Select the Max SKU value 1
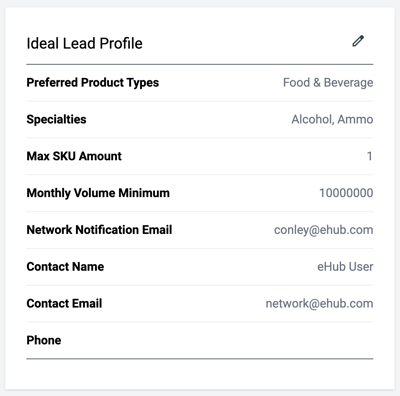Screen dimensions: 400x396 (x=369, y=156)
